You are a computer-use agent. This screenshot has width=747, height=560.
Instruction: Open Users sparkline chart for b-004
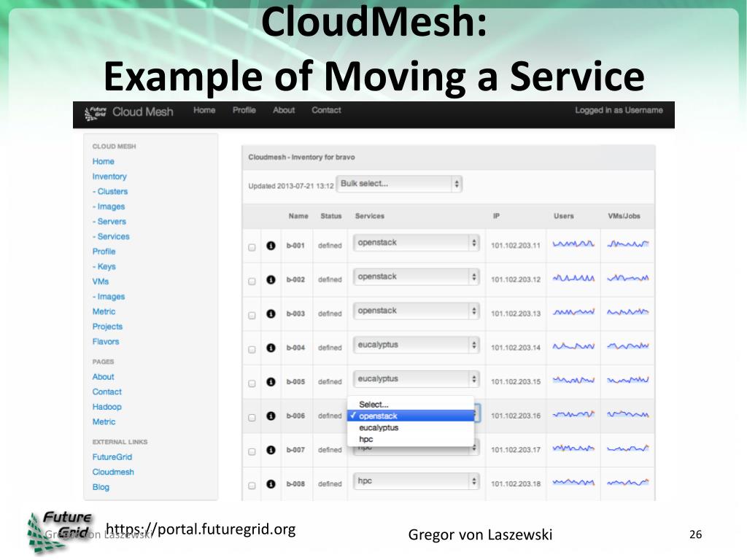(573, 346)
